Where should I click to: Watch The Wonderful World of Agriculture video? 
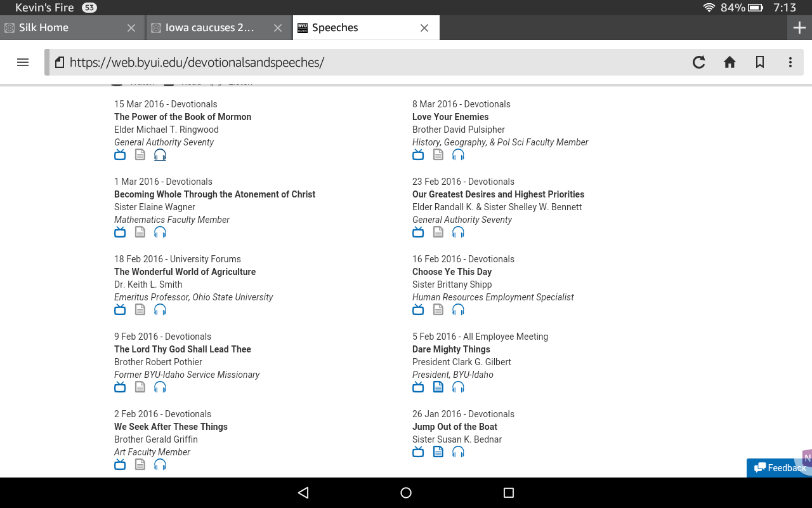(120, 310)
